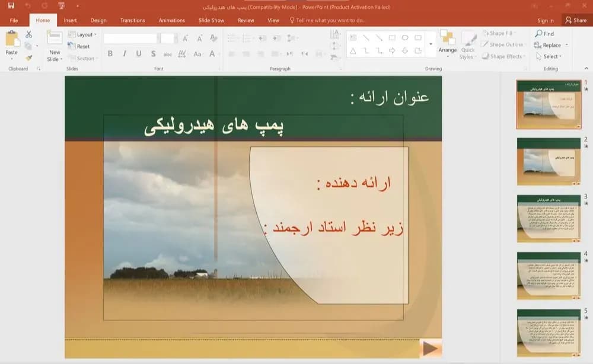
Task: Open the Layout dropdown
Action: 82,34
